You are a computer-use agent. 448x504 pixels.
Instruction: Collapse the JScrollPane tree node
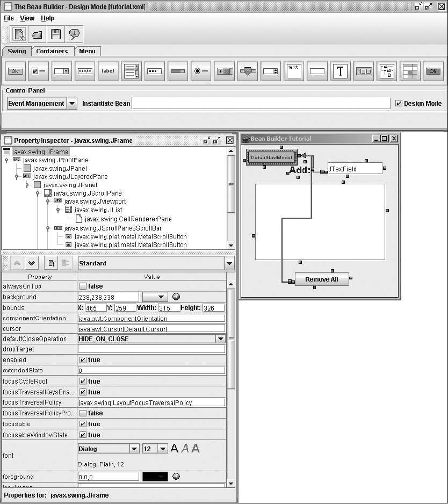[x=38, y=193]
